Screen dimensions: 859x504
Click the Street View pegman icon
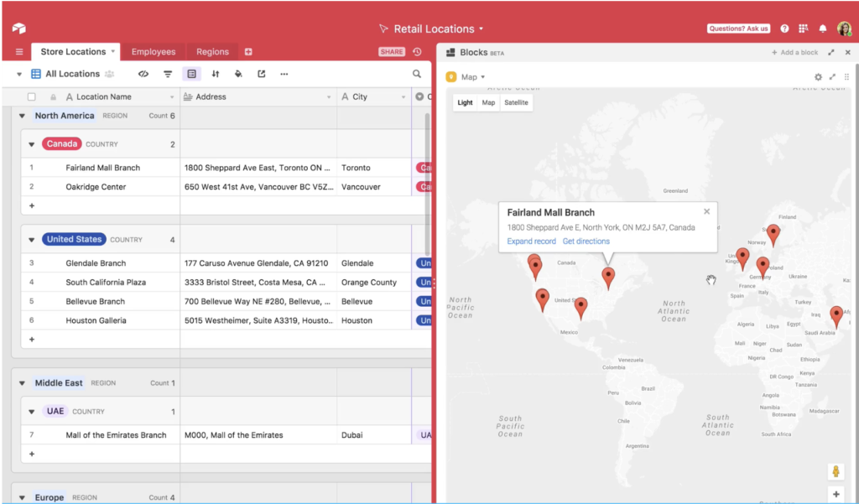pos(836,471)
